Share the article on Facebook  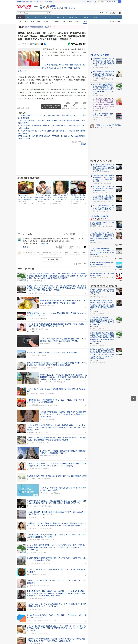[45, 44]
